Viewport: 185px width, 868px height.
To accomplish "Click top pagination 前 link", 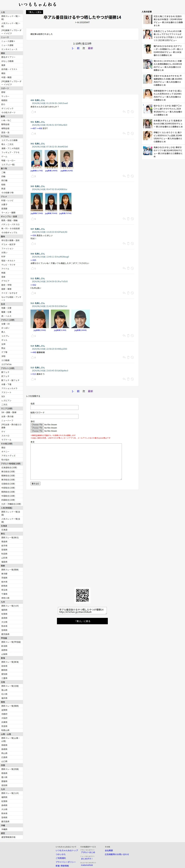I will [x=78, y=48].
